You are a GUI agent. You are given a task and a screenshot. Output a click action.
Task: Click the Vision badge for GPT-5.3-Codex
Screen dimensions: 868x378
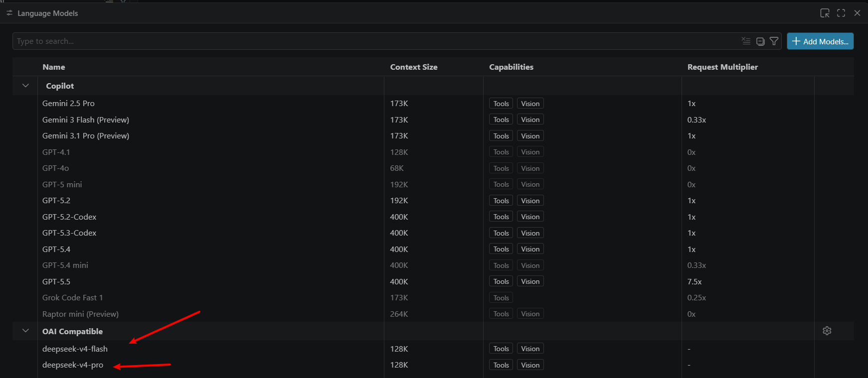[530, 233]
